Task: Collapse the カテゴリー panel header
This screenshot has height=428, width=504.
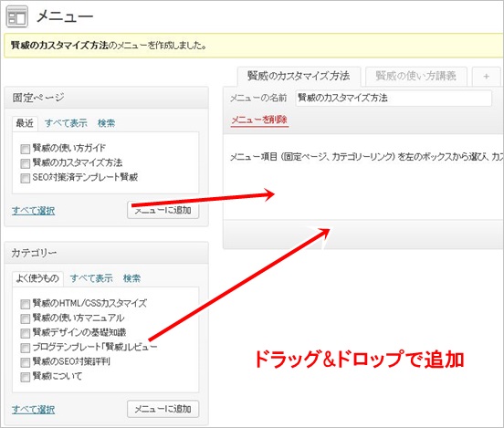Action: 107,253
